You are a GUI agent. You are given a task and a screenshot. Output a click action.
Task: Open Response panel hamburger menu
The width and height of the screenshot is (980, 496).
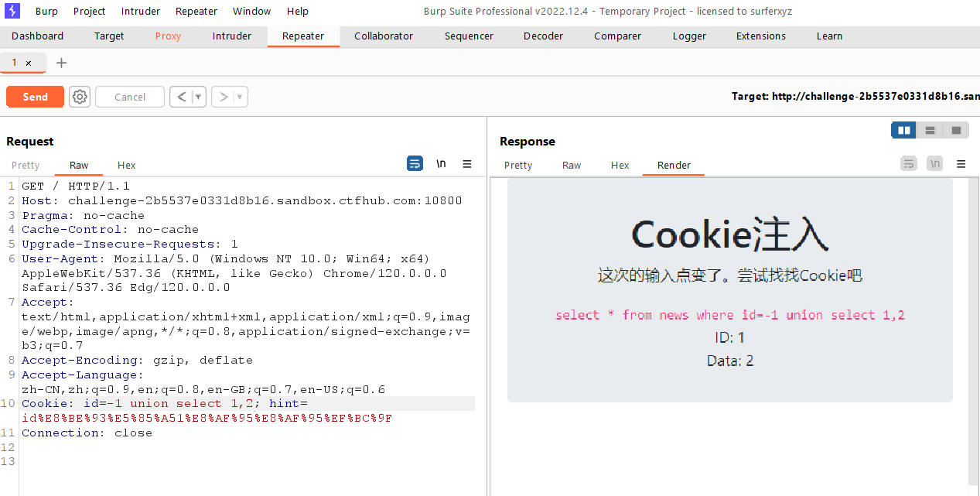961,164
